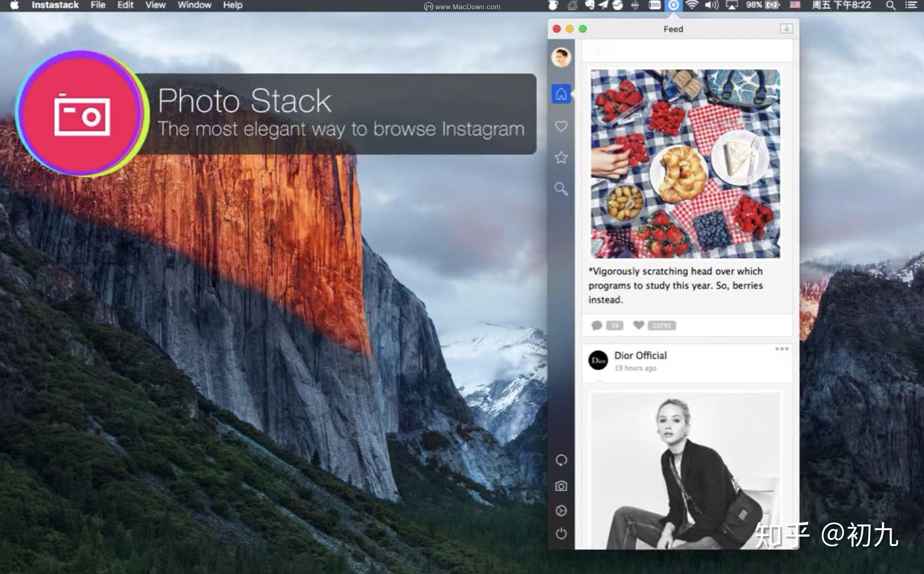The height and width of the screenshot is (574, 924).
Task: Click the 19 comments count badge
Action: [x=614, y=325]
